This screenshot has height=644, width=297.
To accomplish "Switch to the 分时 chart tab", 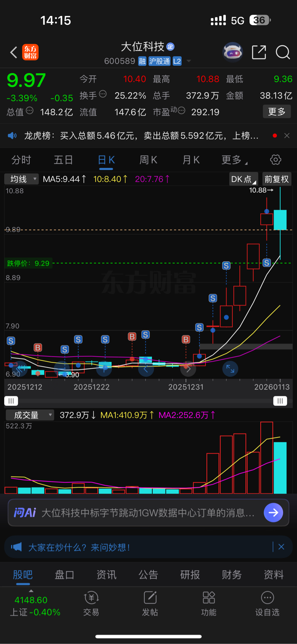I will pyautogui.click(x=21, y=160).
